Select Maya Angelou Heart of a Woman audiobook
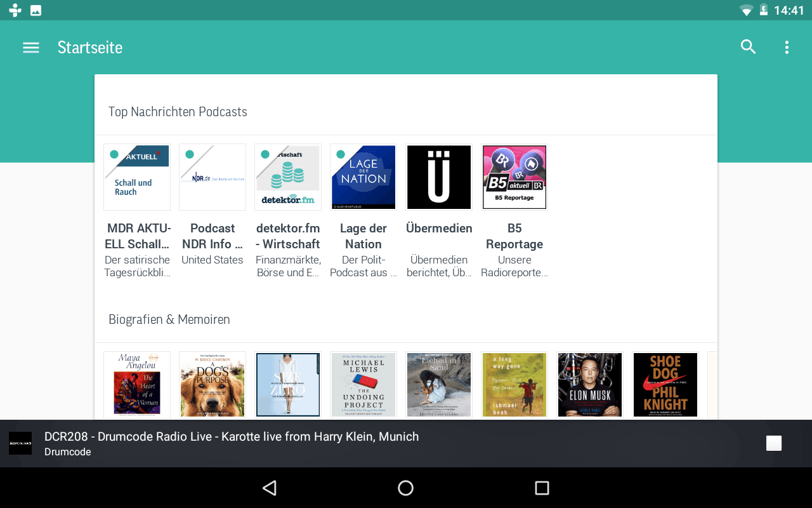This screenshot has height=508, width=812. click(x=137, y=385)
